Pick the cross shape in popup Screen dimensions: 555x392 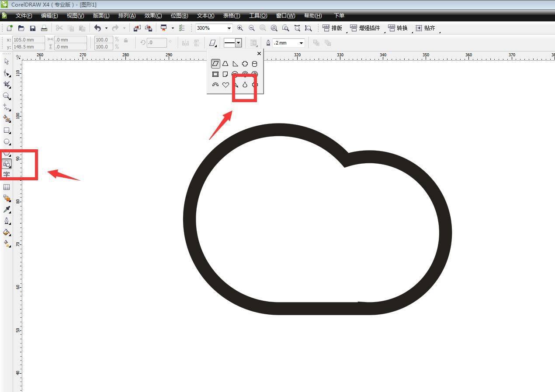245,64
